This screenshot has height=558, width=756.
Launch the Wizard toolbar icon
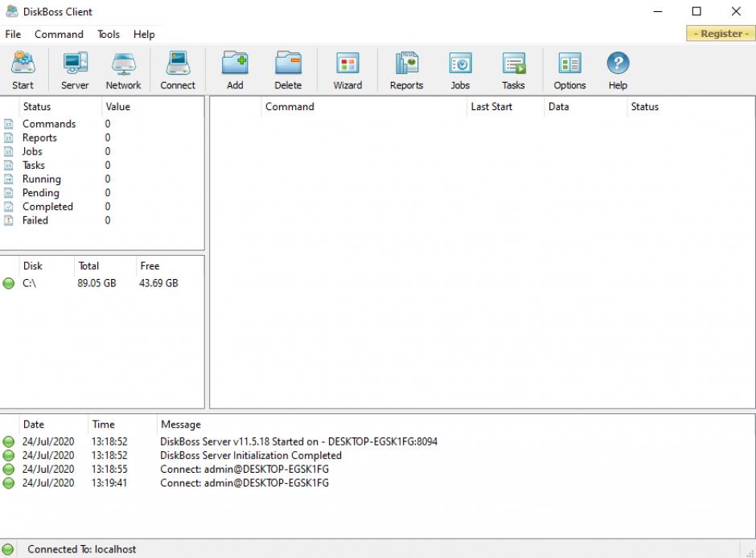coord(347,64)
